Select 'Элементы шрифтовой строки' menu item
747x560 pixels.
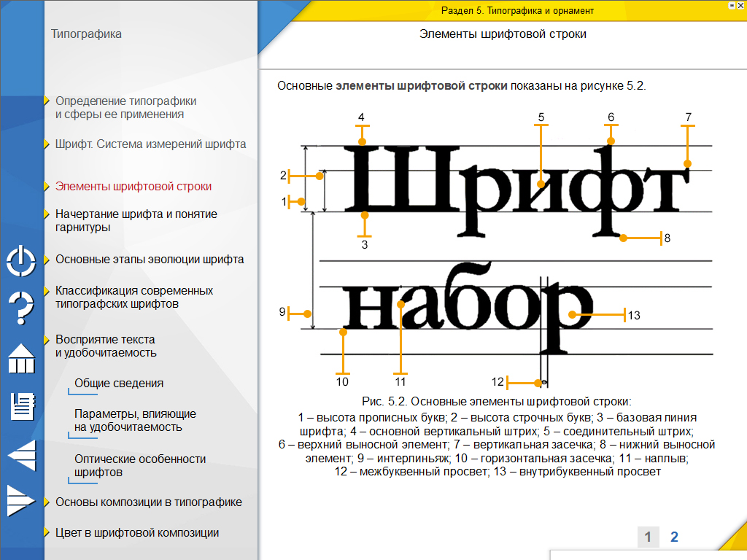(x=133, y=187)
